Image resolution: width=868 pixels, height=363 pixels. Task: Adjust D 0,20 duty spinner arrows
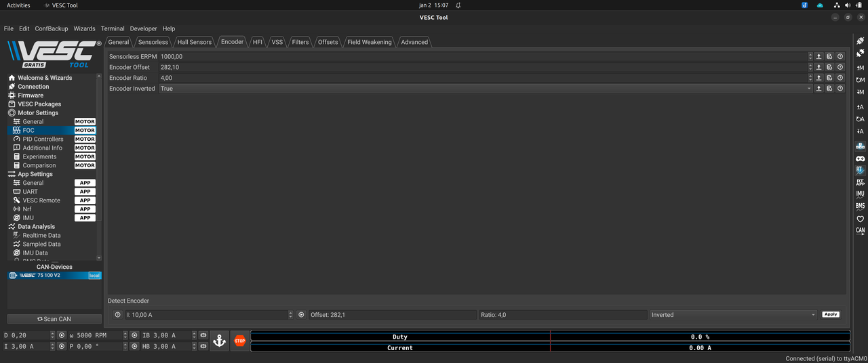pyautogui.click(x=52, y=335)
